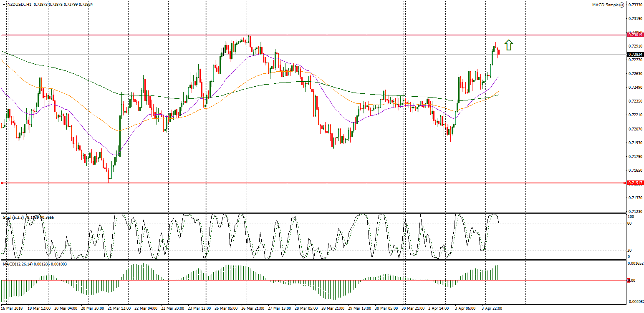
Task: Click the 0.71517 red price tag
Action: [635, 183]
